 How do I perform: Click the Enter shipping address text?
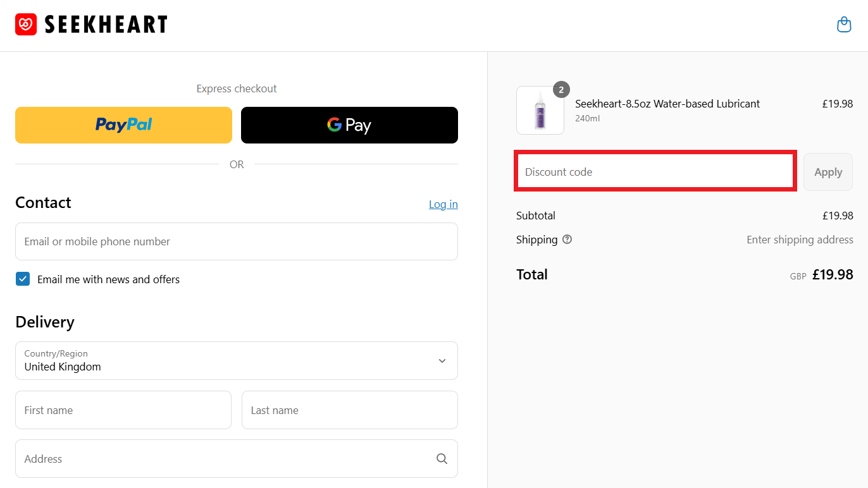point(800,240)
